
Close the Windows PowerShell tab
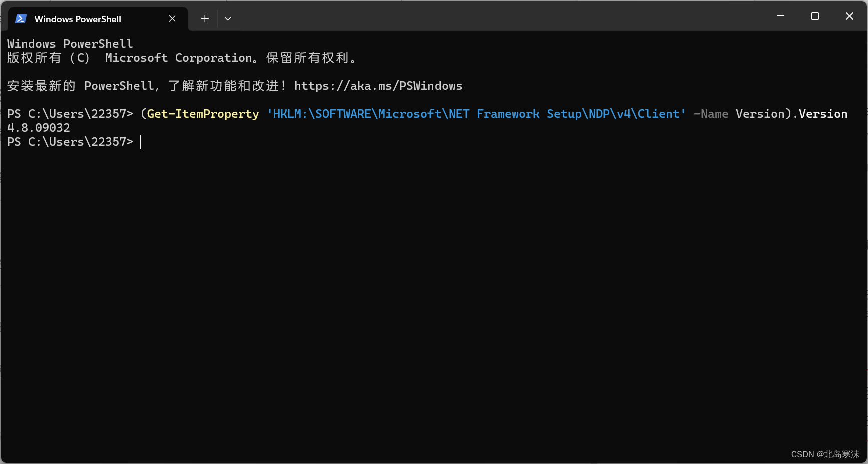(x=172, y=19)
